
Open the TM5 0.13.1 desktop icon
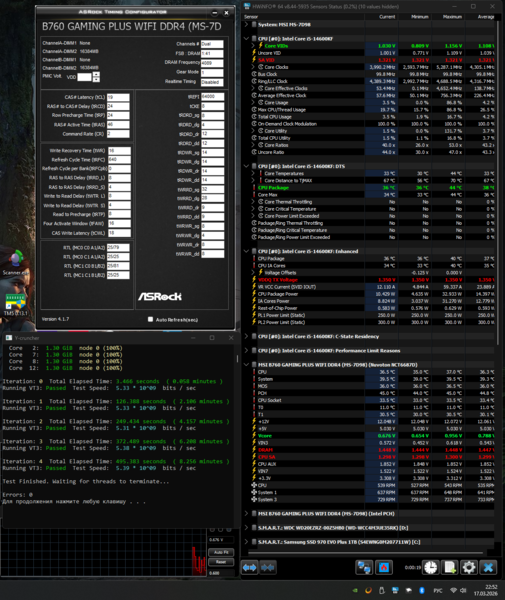[15, 305]
